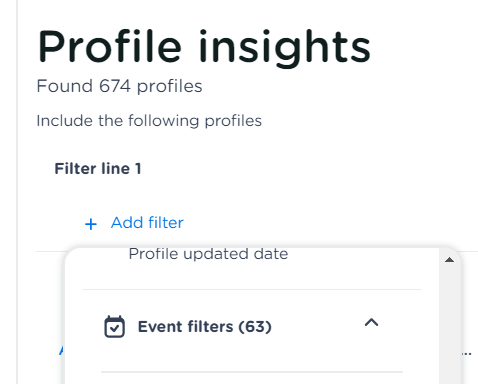Click the Add filter link

(x=147, y=223)
